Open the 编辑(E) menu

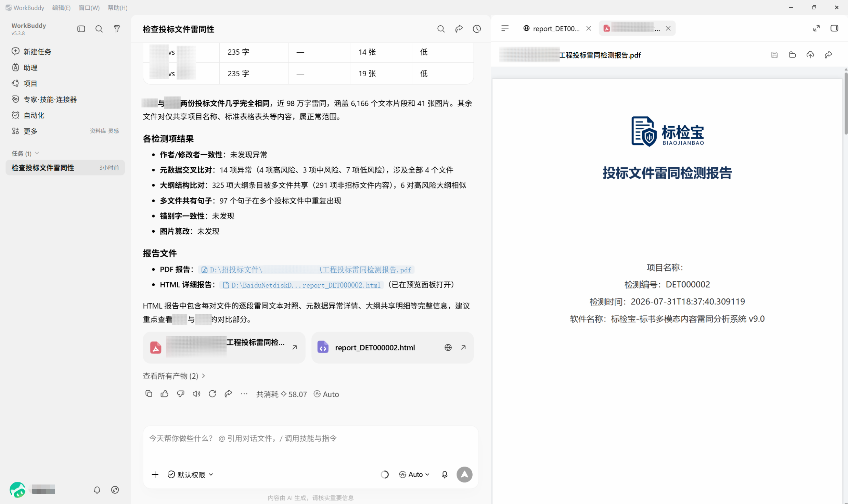(x=61, y=8)
